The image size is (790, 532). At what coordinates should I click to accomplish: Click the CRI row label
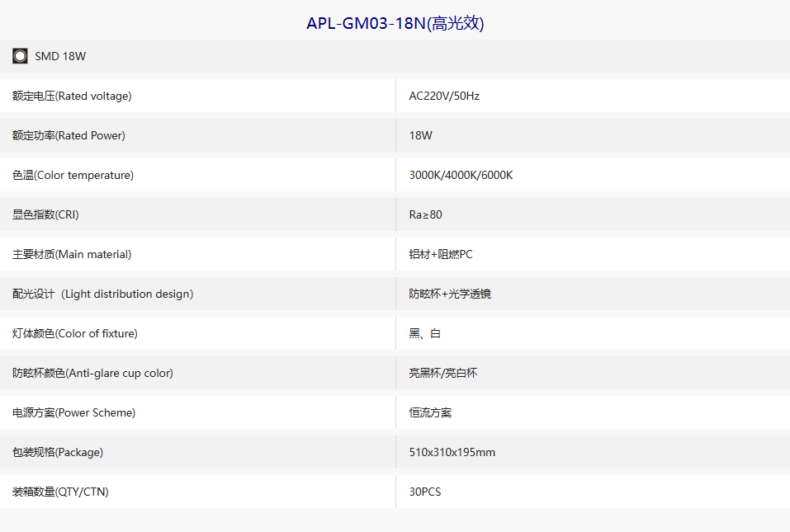coord(46,214)
